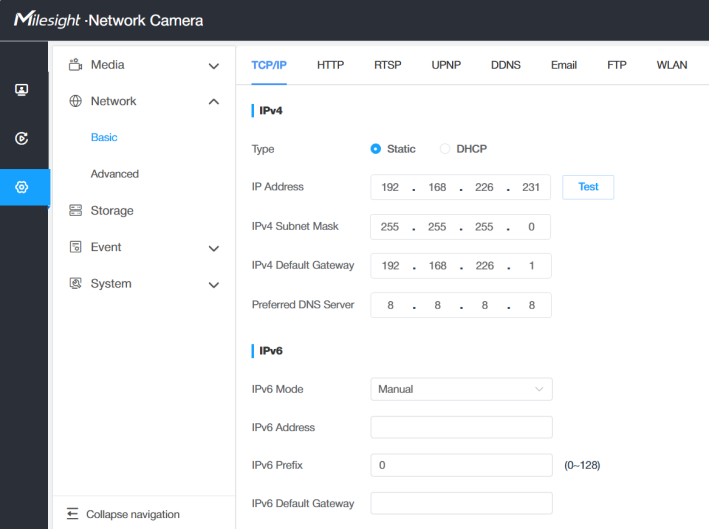Collapse the Network menu chevron
This screenshot has height=529, width=709.
click(x=214, y=102)
